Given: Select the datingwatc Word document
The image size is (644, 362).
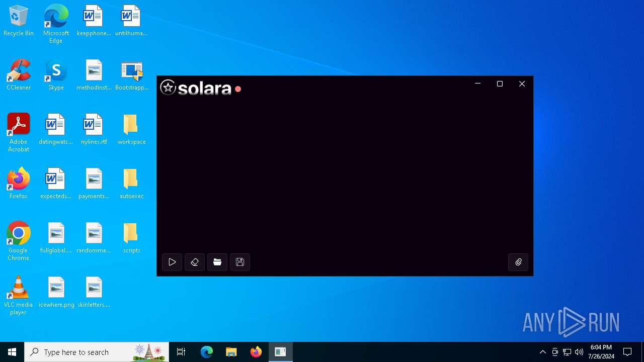Looking at the screenshot, I should coord(56,130).
